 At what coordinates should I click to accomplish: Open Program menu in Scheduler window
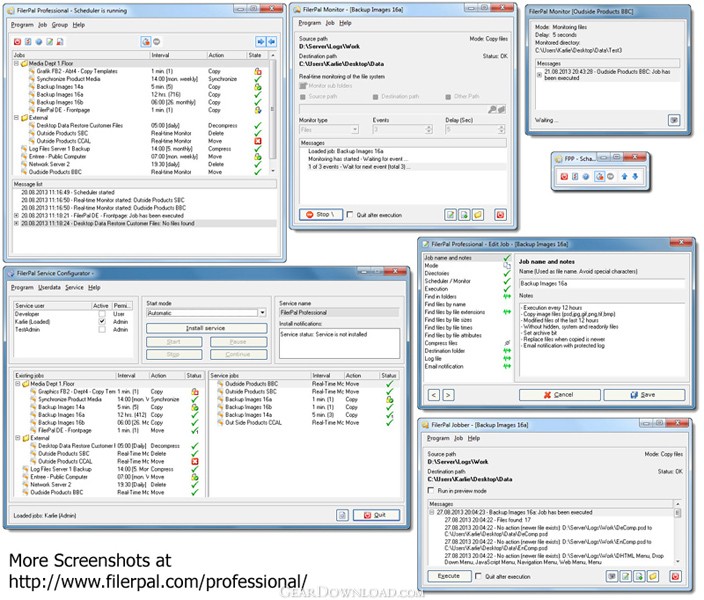tap(22, 25)
